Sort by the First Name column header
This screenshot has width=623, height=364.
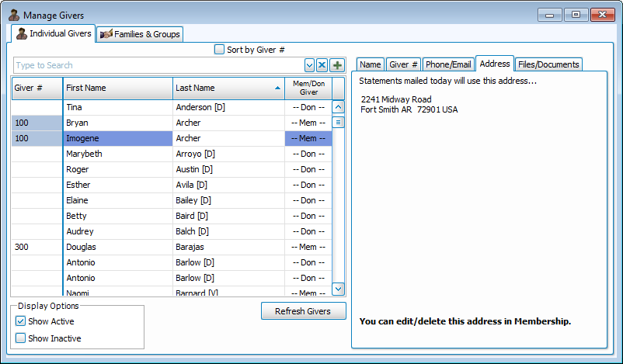pos(117,88)
